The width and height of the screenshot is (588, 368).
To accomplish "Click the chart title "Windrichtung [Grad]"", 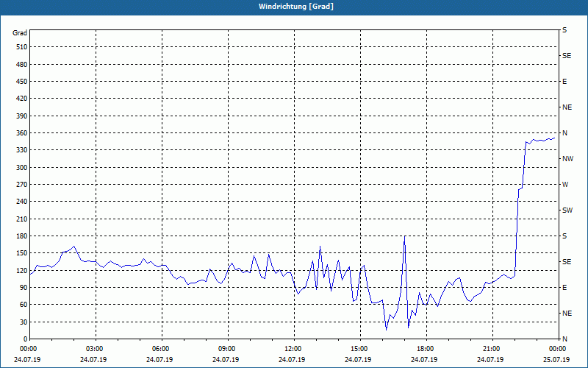I will pyautogui.click(x=296, y=7).
